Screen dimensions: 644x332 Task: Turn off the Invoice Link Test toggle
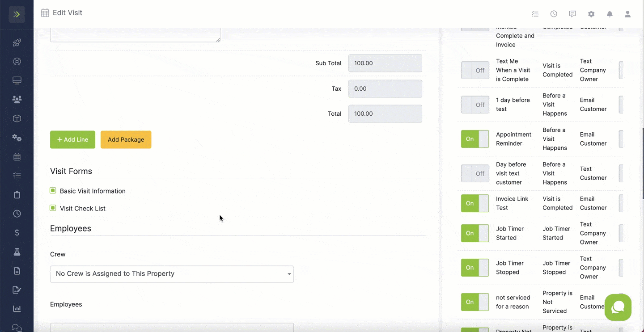pyautogui.click(x=475, y=203)
